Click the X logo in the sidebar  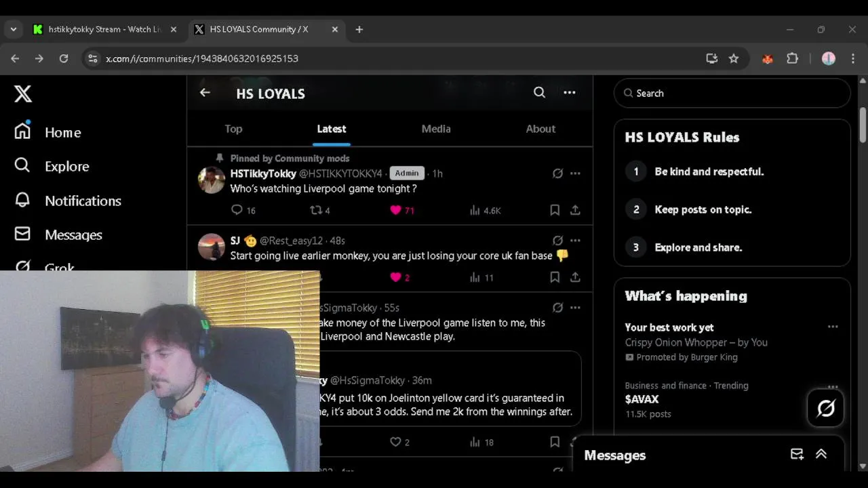point(23,94)
